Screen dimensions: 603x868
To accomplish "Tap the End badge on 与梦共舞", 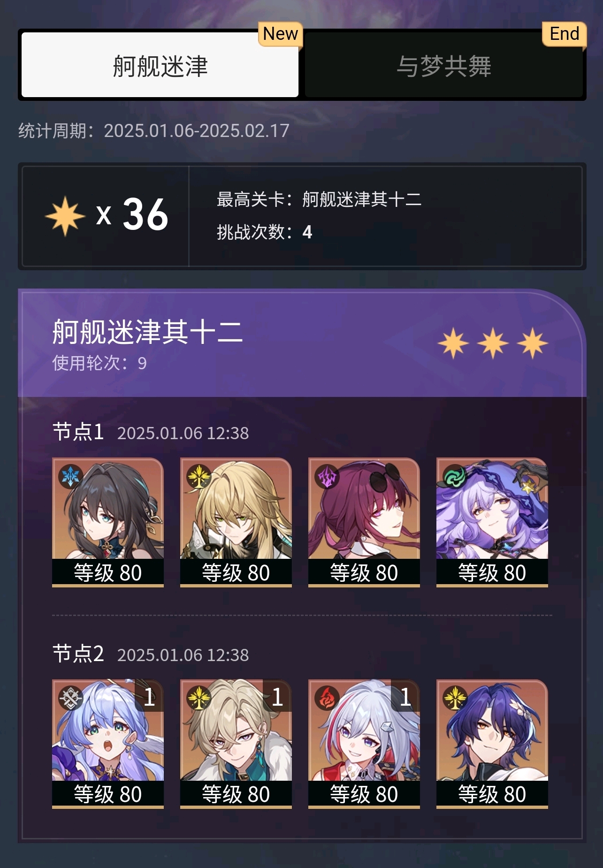I will 564,34.
